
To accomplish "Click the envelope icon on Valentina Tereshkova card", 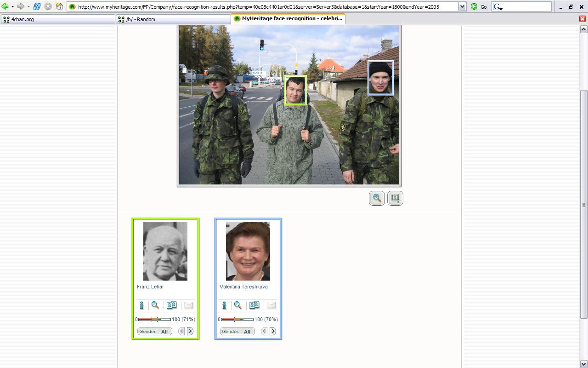I will (271, 305).
